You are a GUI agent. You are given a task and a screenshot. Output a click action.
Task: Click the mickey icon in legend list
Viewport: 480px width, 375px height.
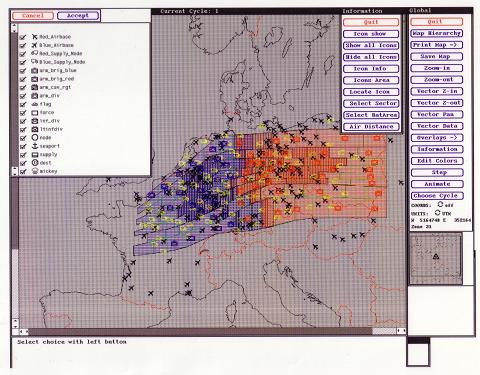pos(35,171)
